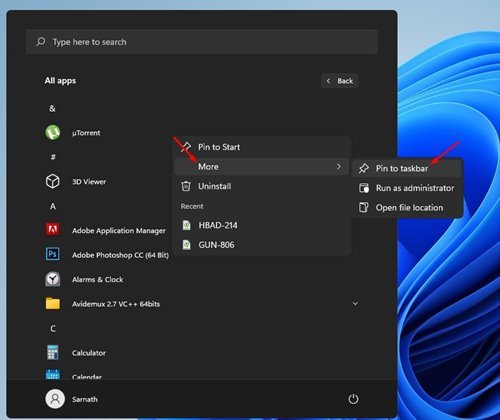Viewport: 500px width, 420px height.
Task: Launch Adobe Photoshop CC from Ps icon
Action: [x=53, y=254]
